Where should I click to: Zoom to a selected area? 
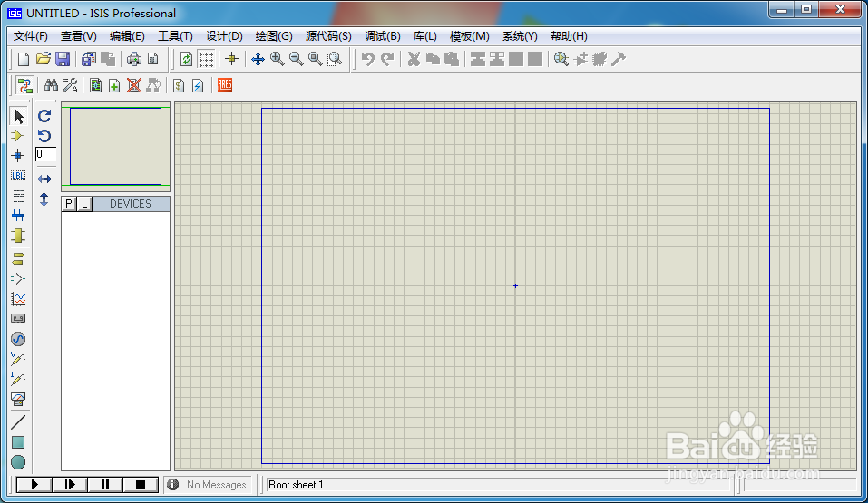click(x=335, y=59)
